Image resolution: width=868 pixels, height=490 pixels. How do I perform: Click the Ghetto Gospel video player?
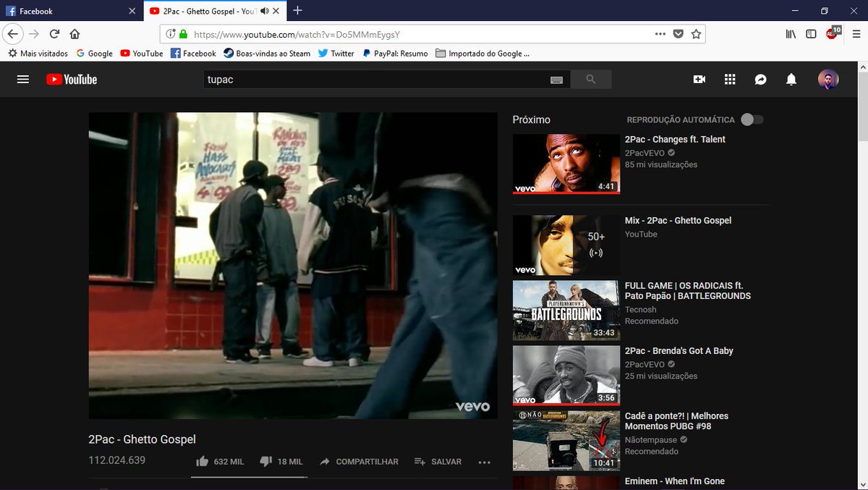293,266
